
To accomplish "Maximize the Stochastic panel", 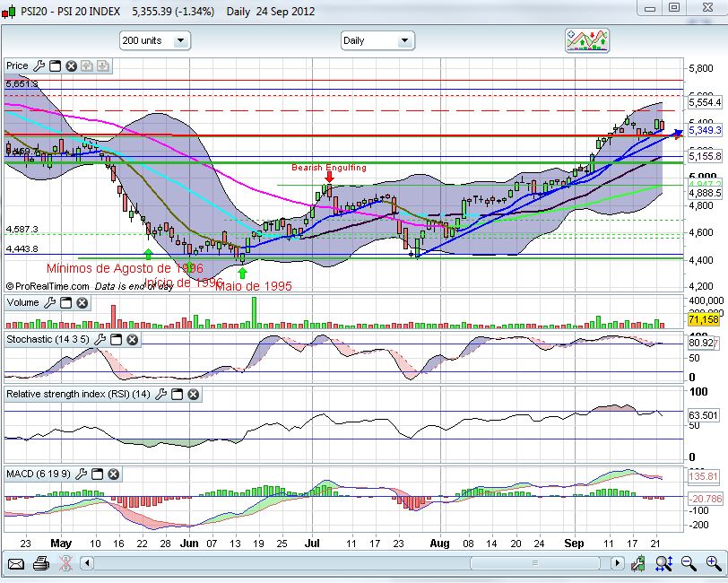I will pos(116,340).
